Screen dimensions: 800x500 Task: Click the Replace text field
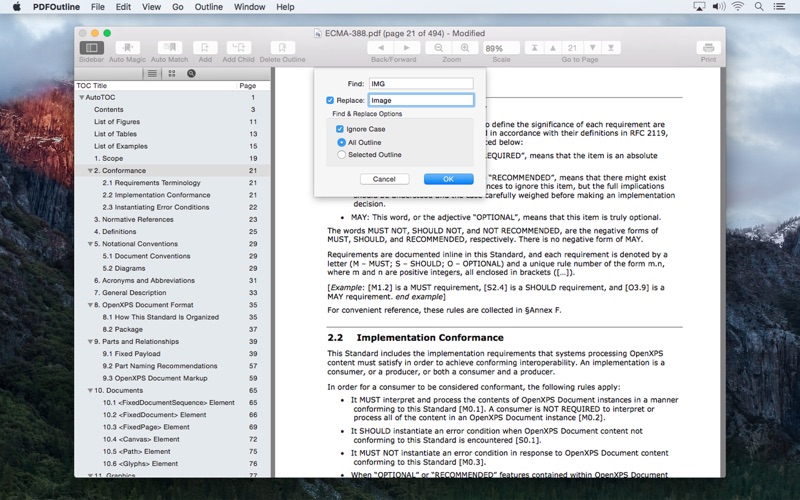coord(421,101)
